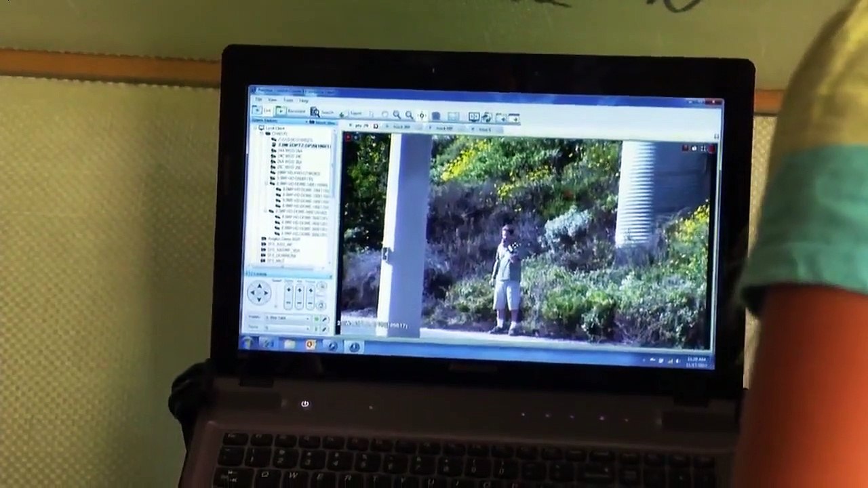Image resolution: width=868 pixels, height=488 pixels.
Task: Click the zoom out magnifier icon
Action: coord(409,115)
